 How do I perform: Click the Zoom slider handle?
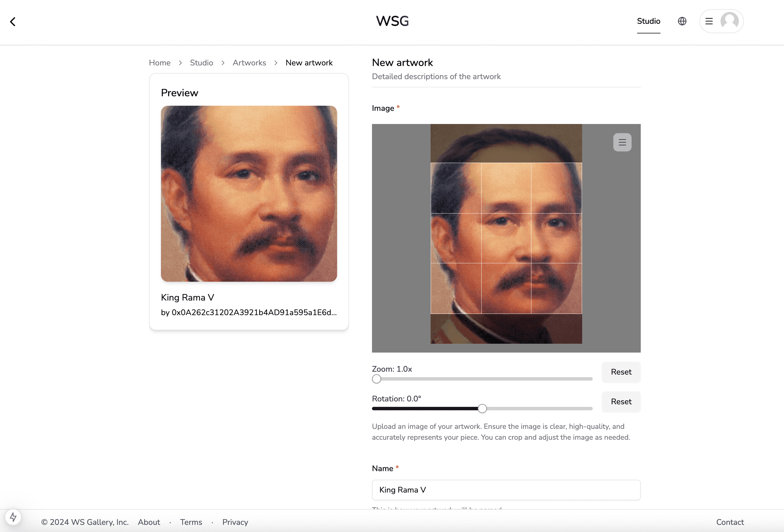(377, 379)
